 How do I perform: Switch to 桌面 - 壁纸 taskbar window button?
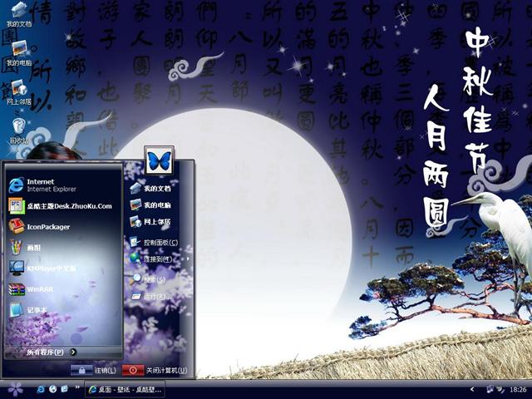tap(124, 390)
